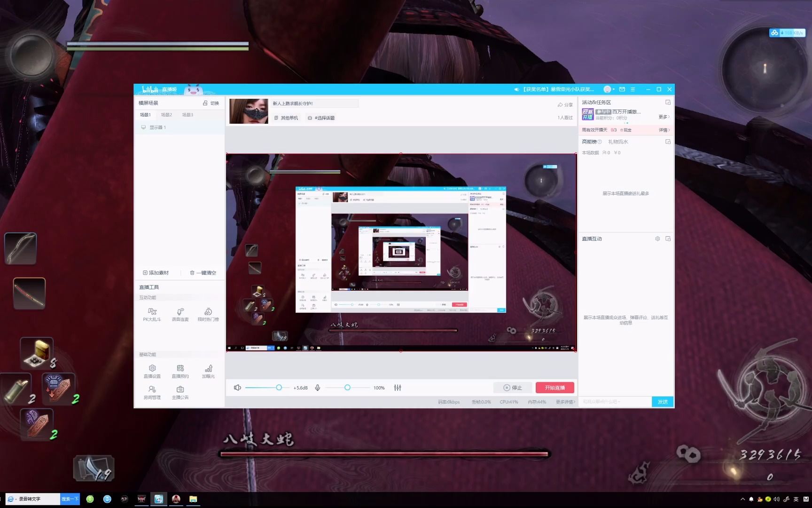This screenshot has width=812, height=508.
Task: Open the mail messages icon in title bar
Action: coord(622,89)
